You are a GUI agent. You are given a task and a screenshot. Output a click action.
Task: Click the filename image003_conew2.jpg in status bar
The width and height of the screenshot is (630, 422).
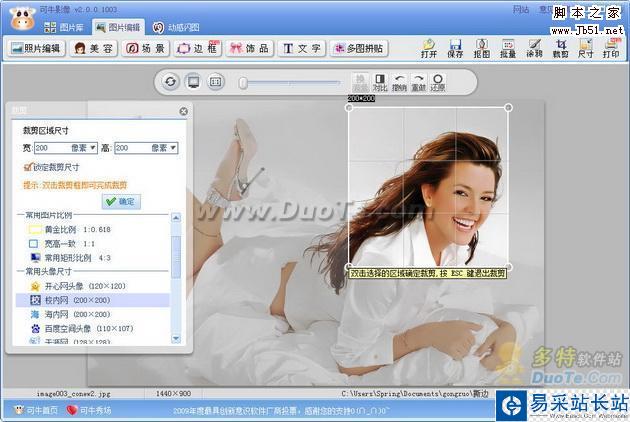tap(73, 394)
